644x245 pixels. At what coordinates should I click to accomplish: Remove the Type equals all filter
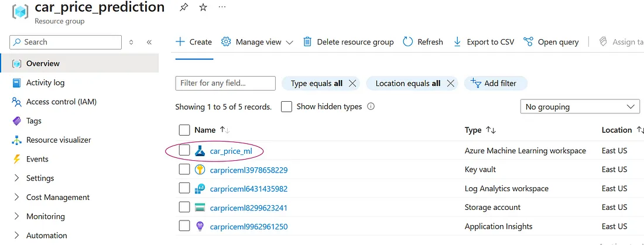pos(352,83)
